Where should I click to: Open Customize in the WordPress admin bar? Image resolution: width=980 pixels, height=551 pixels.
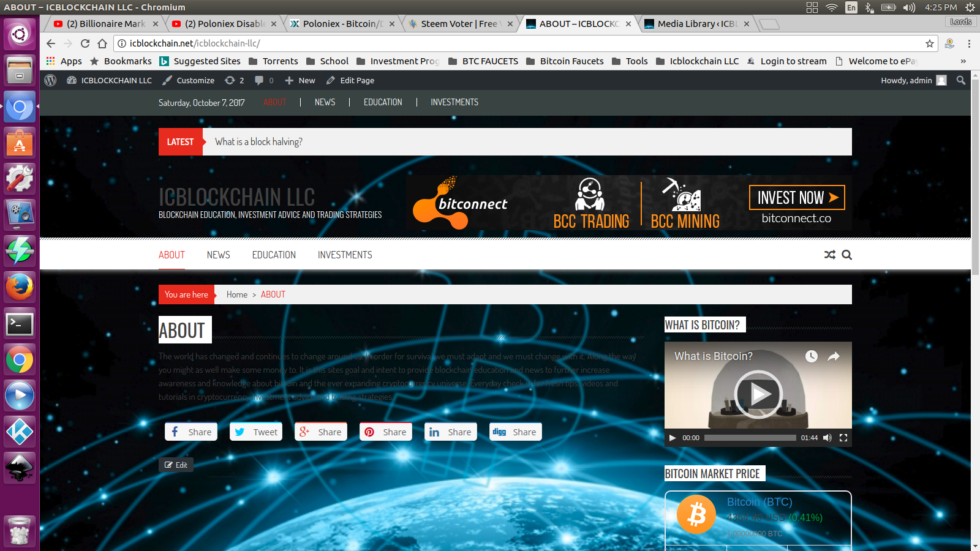pyautogui.click(x=188, y=80)
